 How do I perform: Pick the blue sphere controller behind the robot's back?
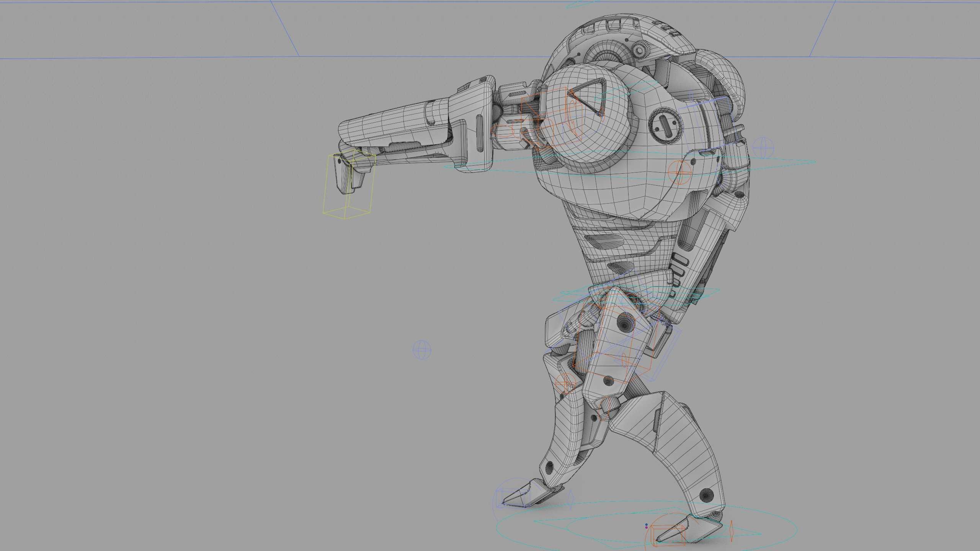click(x=763, y=148)
